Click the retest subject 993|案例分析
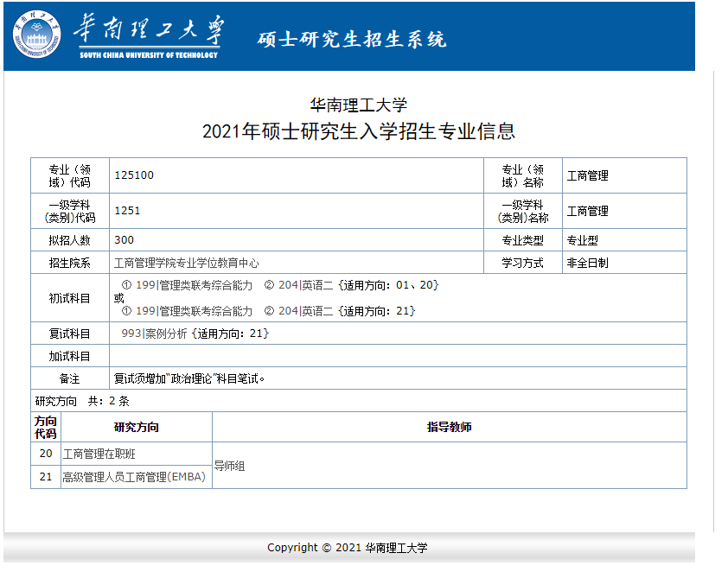 pos(154,334)
